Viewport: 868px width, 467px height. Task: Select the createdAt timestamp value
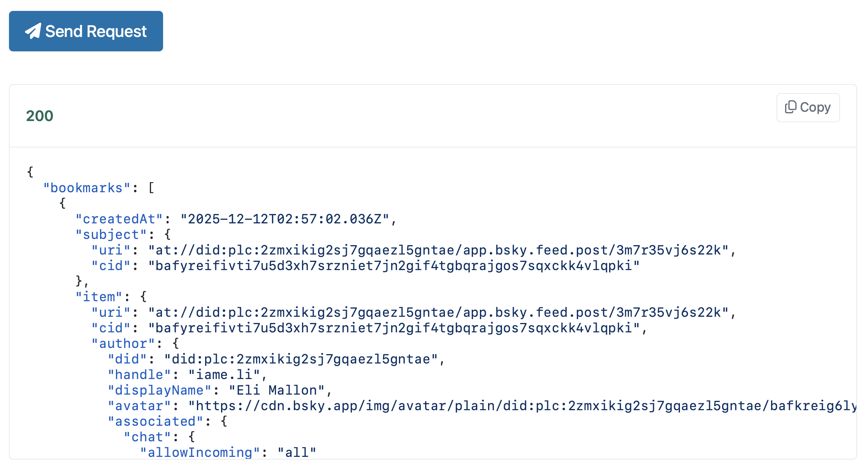point(285,219)
